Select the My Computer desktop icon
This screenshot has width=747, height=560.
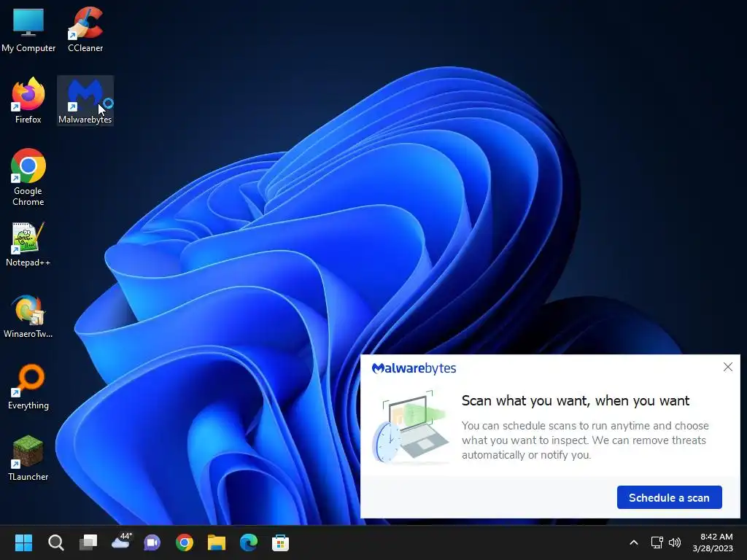point(28,29)
